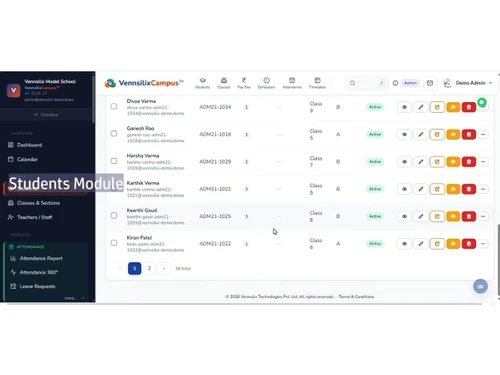Collapse the sidebar with the Collapse button

[x=46, y=115]
